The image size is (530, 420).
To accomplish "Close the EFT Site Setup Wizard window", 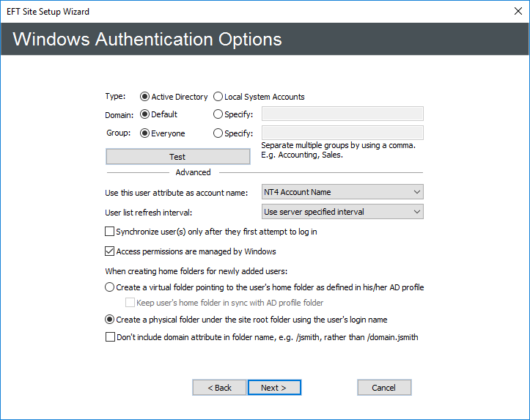I will point(512,12).
